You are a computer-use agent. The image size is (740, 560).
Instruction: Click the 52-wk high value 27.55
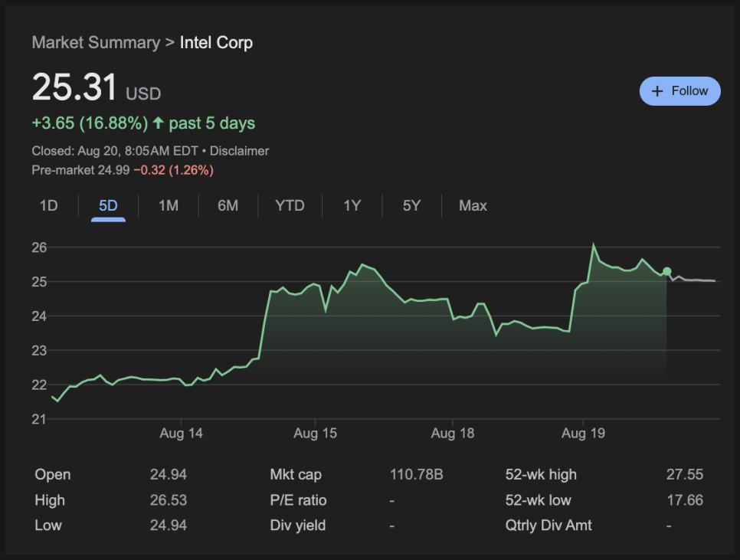(685, 475)
